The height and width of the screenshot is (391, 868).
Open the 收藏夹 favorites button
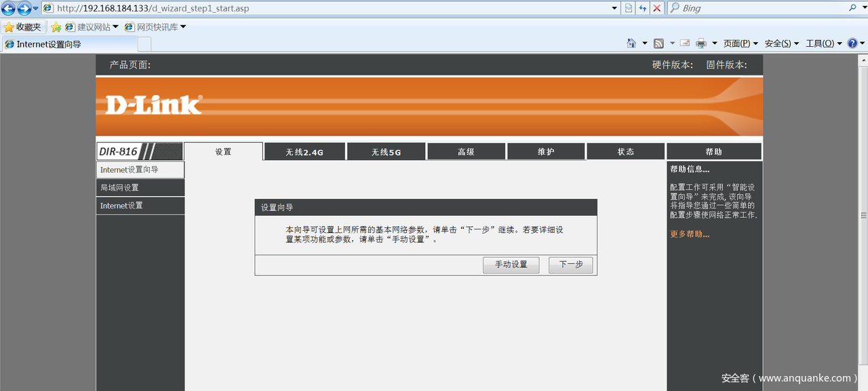[x=23, y=27]
